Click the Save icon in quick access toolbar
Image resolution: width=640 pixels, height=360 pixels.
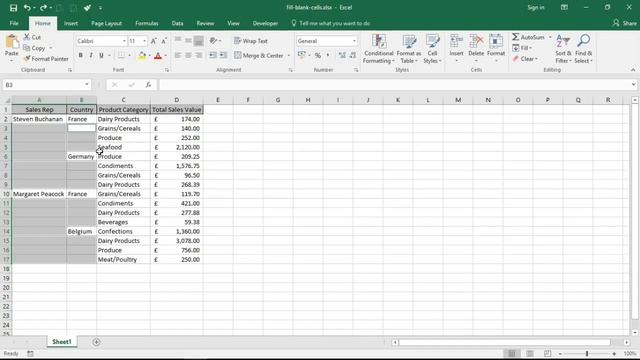(x=13, y=8)
